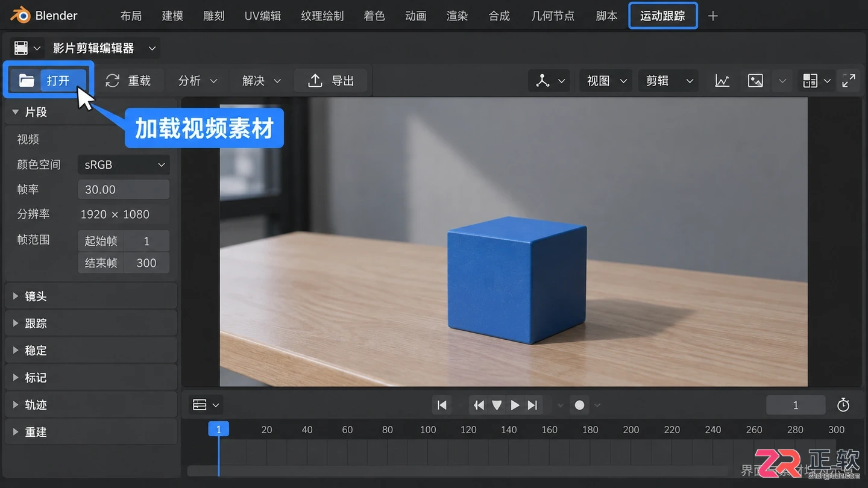The image size is (868, 488).
Task: Collapse the 片段 panel
Action: point(90,112)
